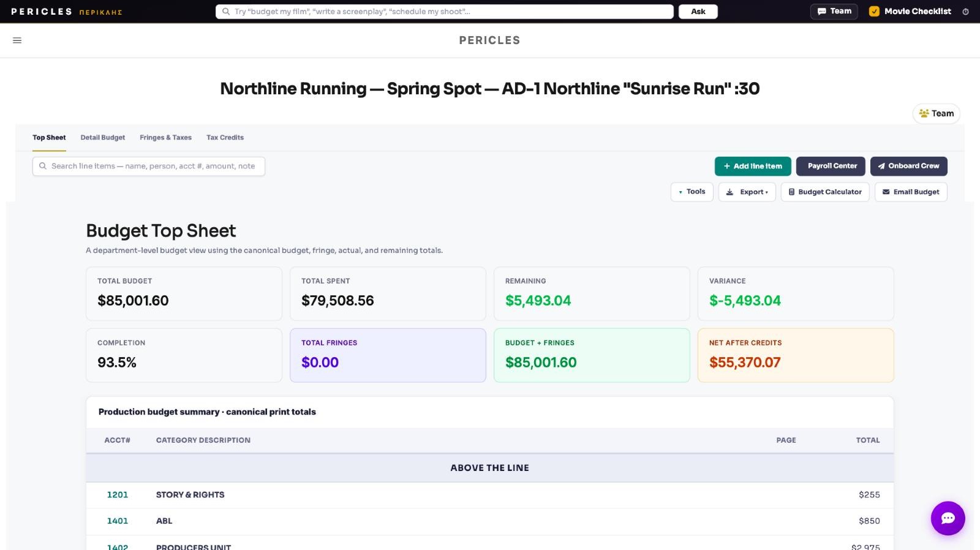Open the Budget Calculator
The height and width of the screenshot is (550, 980).
pos(825,192)
